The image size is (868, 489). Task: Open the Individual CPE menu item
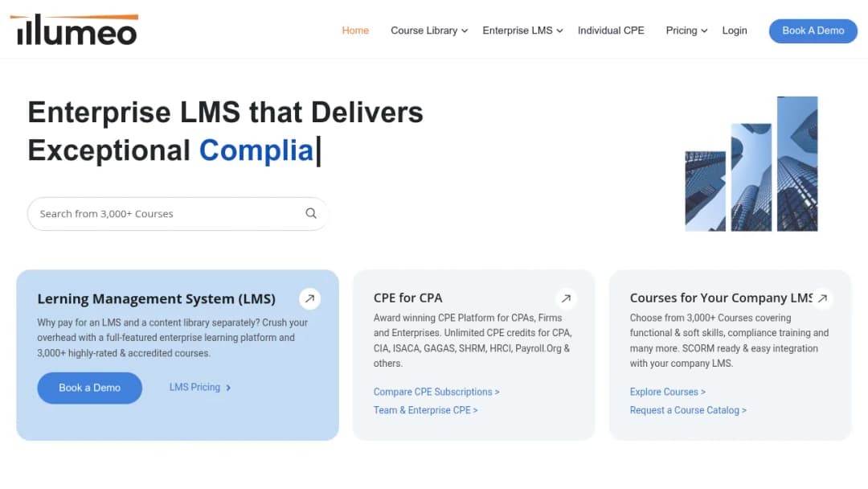click(611, 31)
